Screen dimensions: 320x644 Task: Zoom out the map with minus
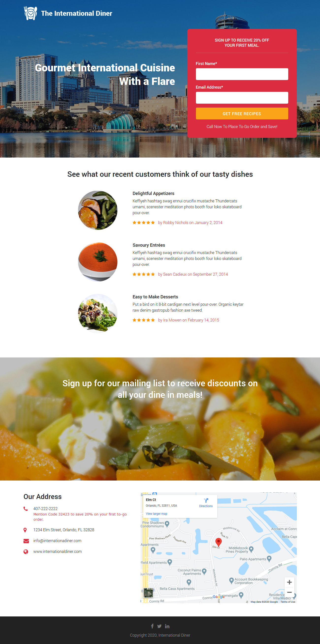pos(289,592)
